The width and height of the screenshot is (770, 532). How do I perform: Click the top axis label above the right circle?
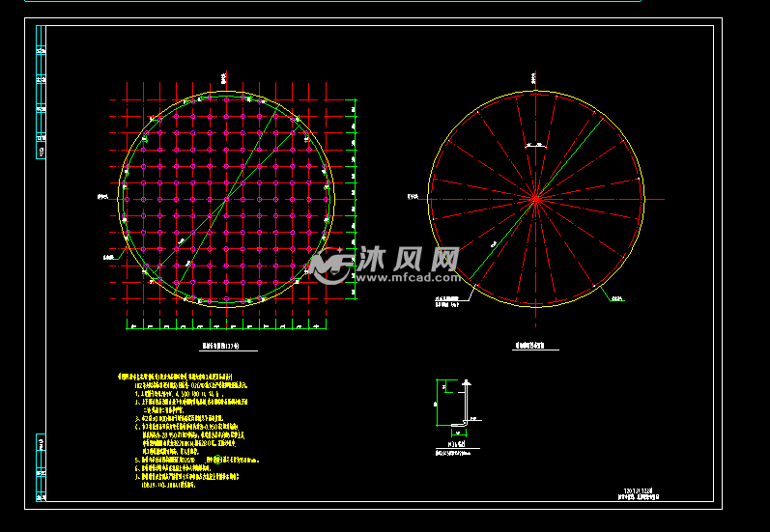tap(535, 74)
